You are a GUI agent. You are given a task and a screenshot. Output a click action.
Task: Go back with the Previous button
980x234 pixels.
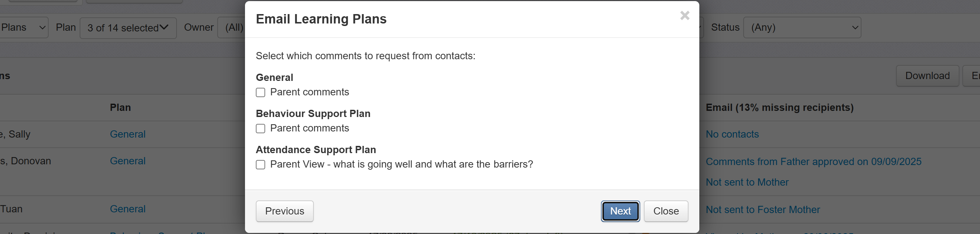pos(285,211)
